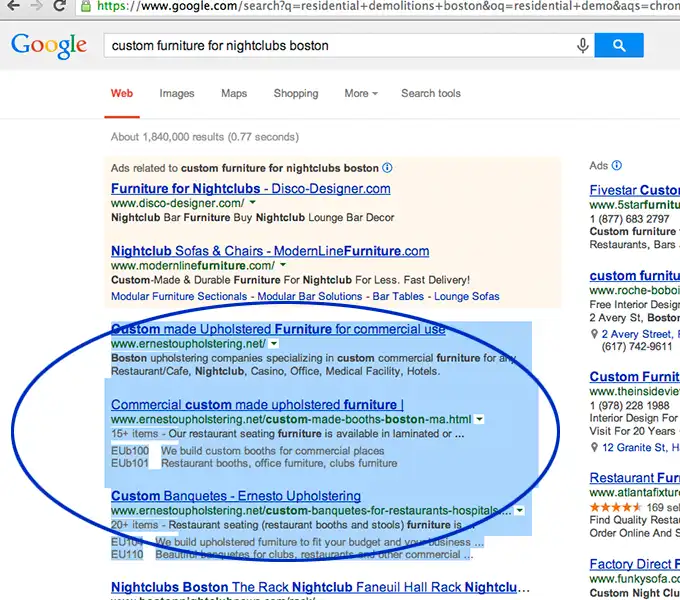This screenshot has width=680, height=600.
Task: Click map pin beside 2 Avery Street
Action: 594,334
